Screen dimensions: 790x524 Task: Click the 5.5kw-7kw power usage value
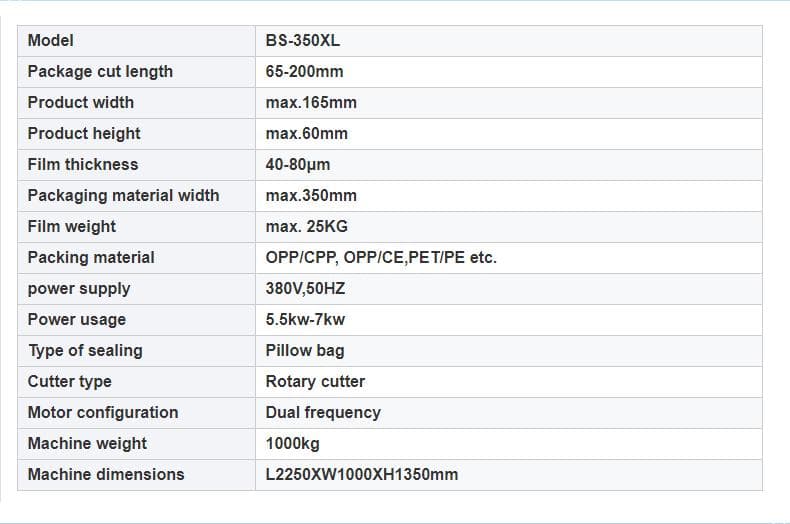click(x=305, y=320)
